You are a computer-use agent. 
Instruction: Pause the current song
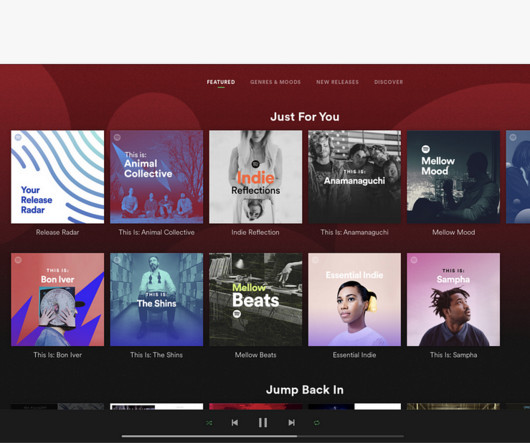pos(263,423)
